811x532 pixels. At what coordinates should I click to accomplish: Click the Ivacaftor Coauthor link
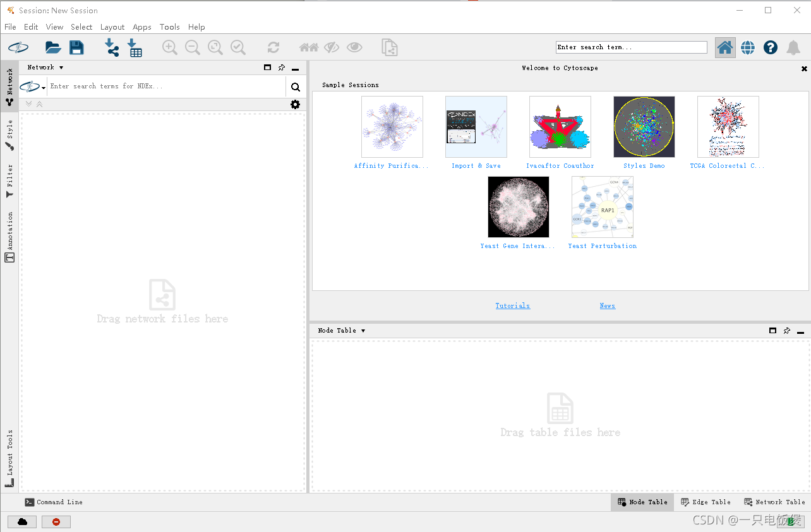pyautogui.click(x=560, y=166)
